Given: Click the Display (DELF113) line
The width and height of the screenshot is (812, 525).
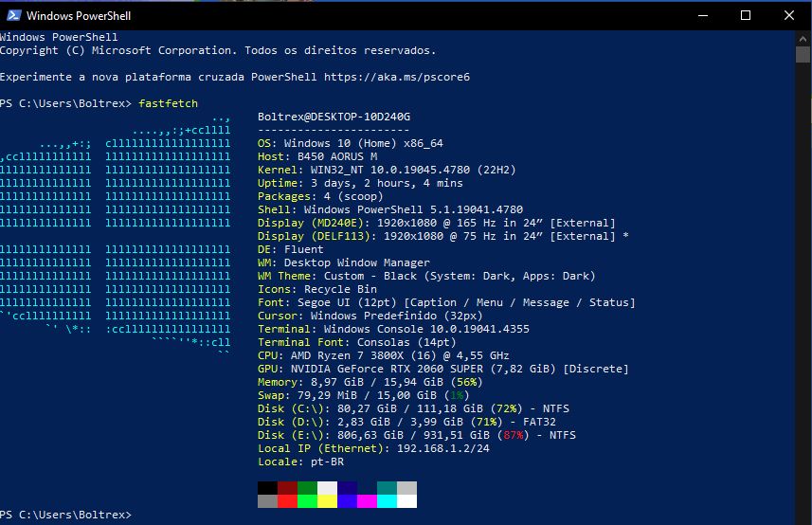Looking at the screenshot, I should coord(443,237).
